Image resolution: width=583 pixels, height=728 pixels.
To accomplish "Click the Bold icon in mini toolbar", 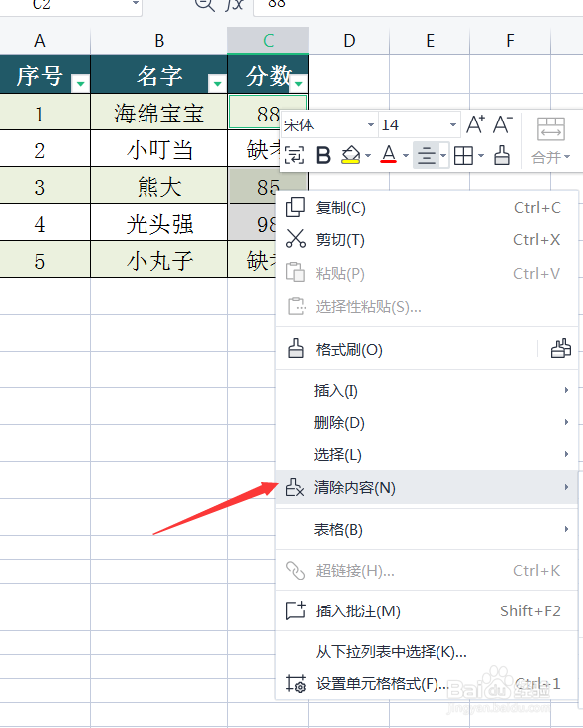I will pyautogui.click(x=323, y=155).
